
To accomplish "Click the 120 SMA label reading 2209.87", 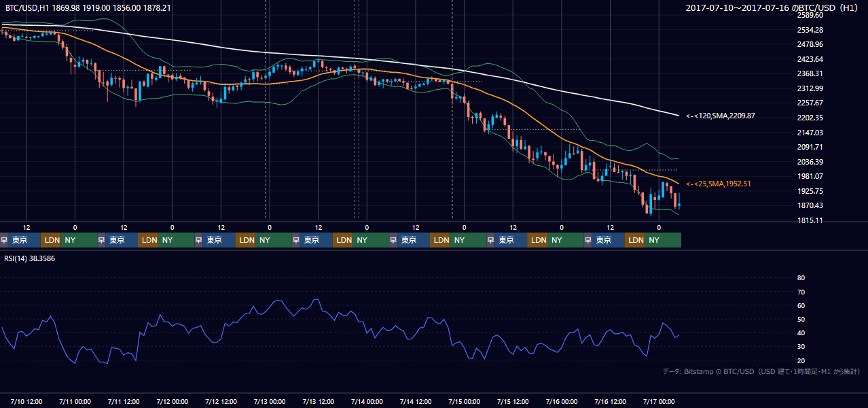I will click(x=721, y=116).
